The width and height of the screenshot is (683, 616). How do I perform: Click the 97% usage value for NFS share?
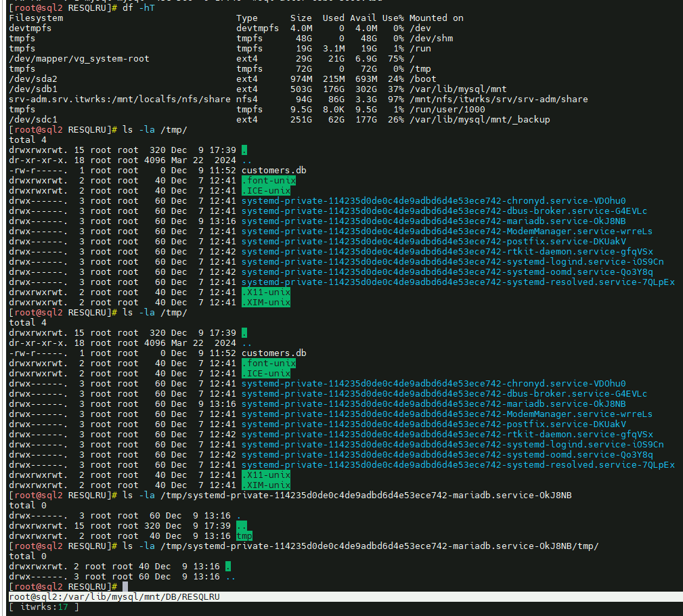pyautogui.click(x=395, y=99)
